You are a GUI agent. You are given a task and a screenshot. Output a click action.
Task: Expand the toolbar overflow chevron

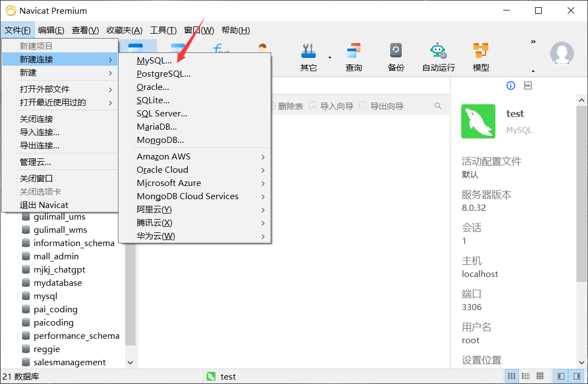(533, 41)
